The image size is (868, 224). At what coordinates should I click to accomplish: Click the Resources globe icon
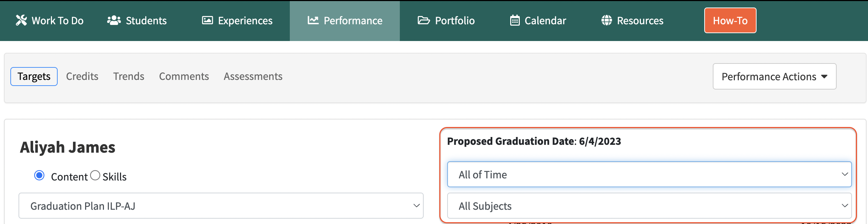click(607, 20)
